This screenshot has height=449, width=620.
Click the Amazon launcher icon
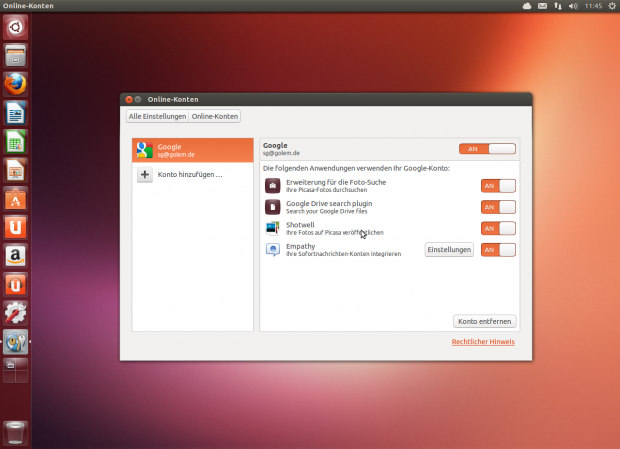click(x=15, y=256)
